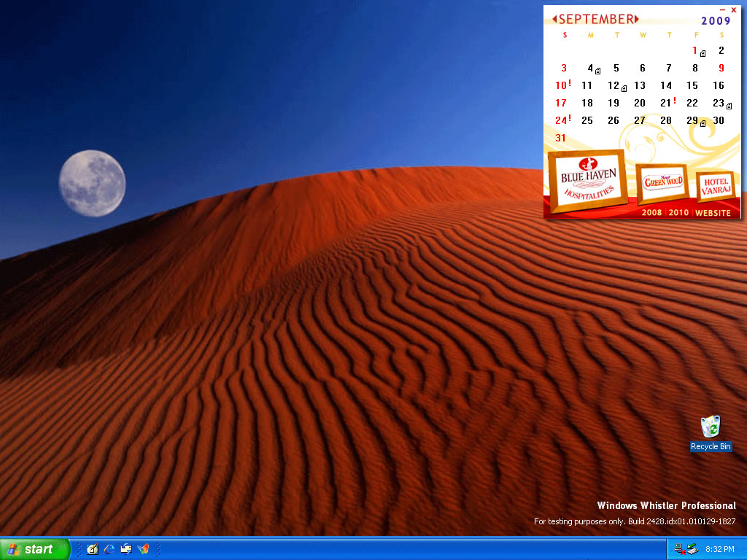Switch to the 2008 calendar

[651, 213]
